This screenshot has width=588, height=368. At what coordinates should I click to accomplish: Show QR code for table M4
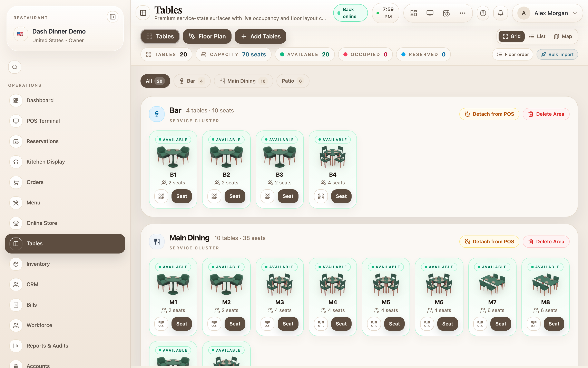[321, 324]
